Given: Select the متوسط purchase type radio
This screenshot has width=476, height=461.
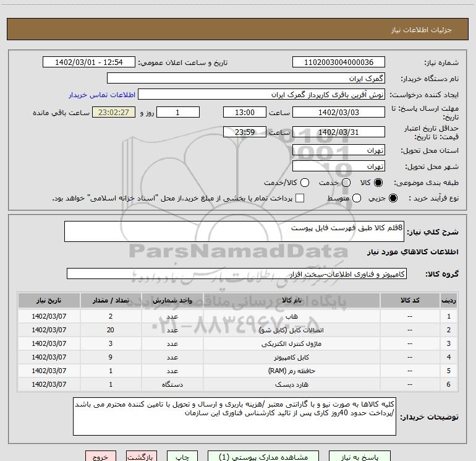Looking at the screenshot, I should (x=357, y=198).
